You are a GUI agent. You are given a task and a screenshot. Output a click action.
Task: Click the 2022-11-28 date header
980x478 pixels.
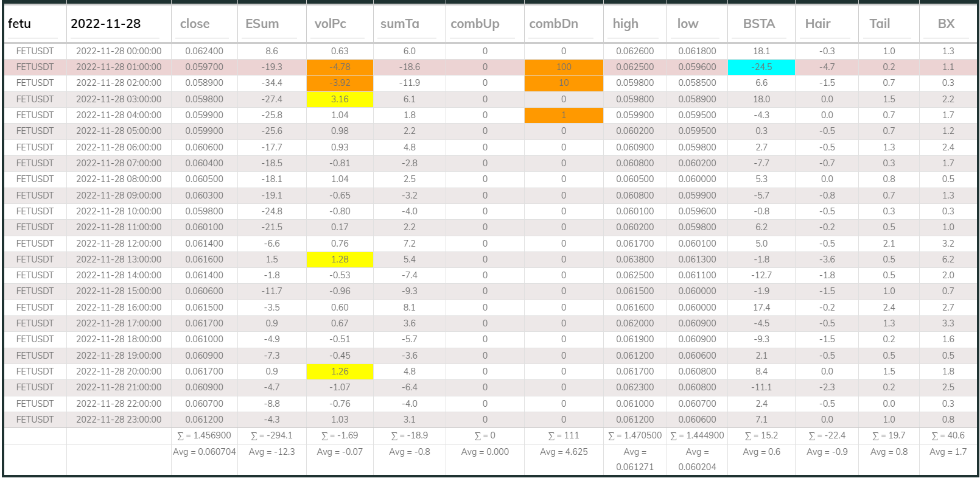click(106, 24)
